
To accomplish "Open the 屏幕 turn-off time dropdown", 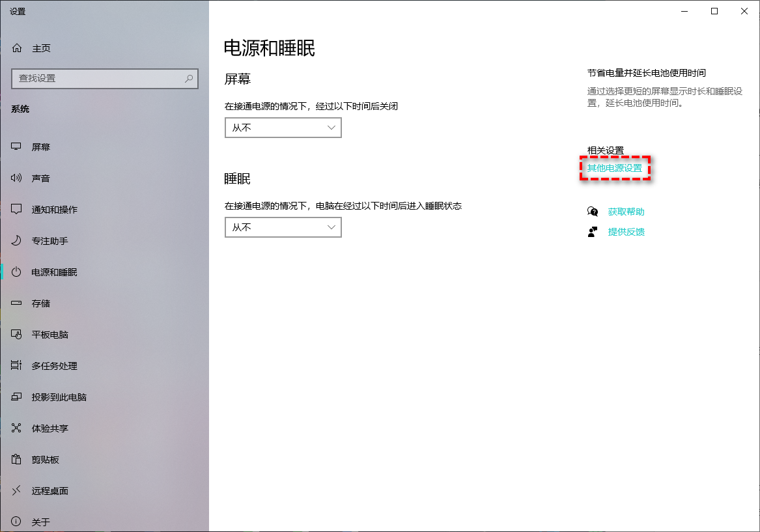I will 283,128.
